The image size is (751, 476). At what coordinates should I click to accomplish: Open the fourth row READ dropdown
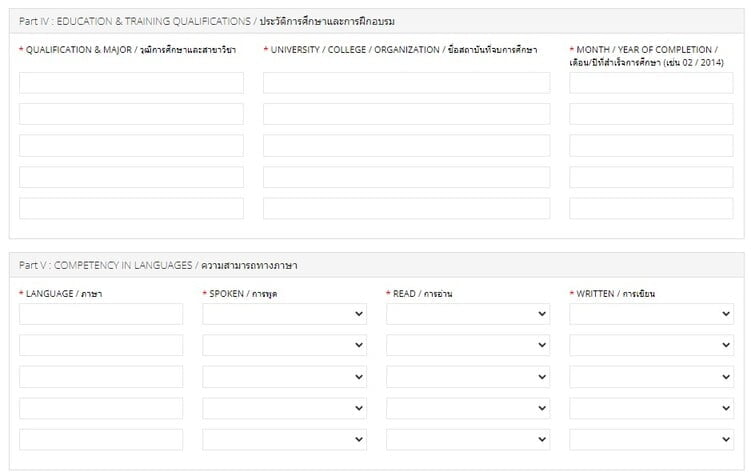468,408
